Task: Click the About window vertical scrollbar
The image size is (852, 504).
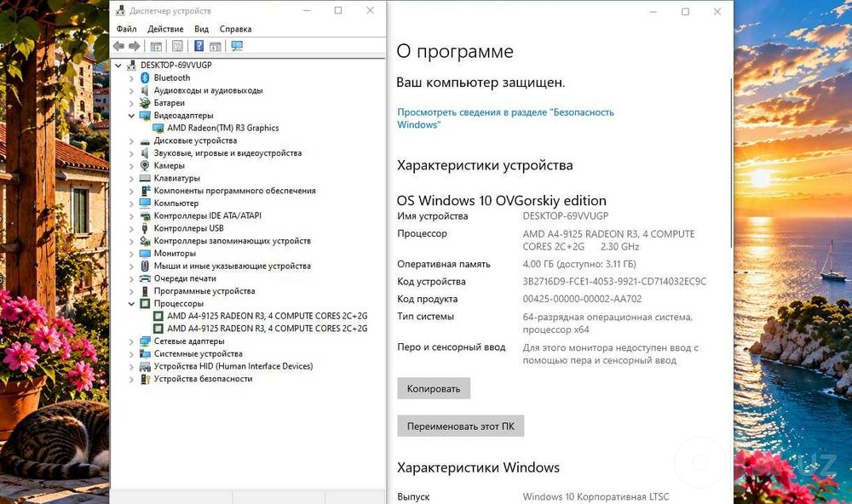Action: point(731,163)
